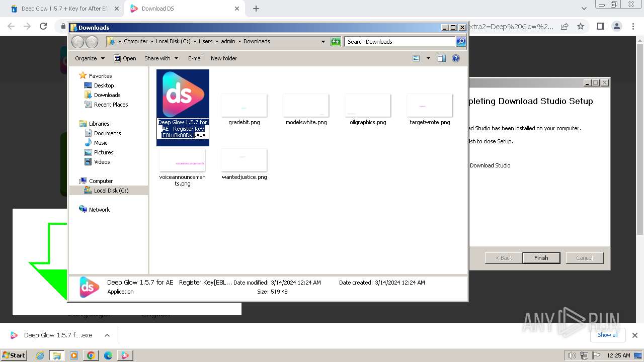Open the Share with dropdown

point(161,58)
